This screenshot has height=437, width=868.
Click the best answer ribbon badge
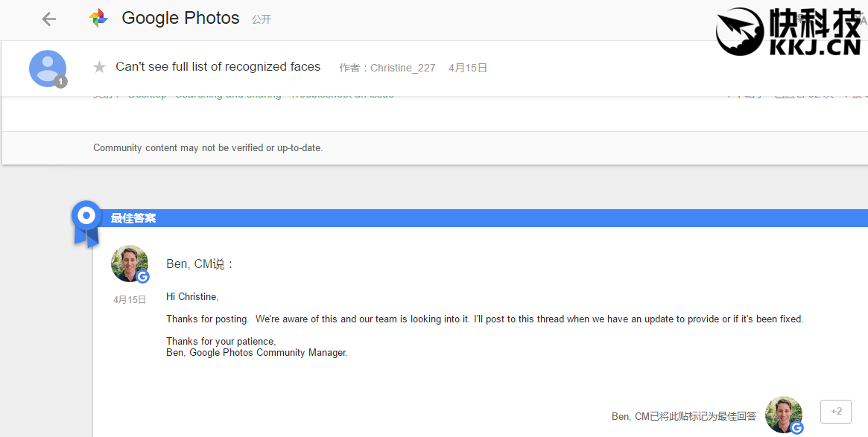click(x=86, y=223)
